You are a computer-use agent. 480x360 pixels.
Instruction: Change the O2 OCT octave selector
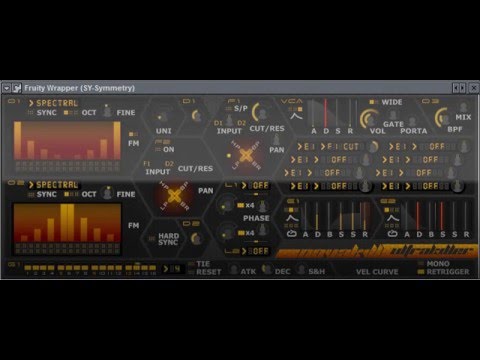(71, 194)
